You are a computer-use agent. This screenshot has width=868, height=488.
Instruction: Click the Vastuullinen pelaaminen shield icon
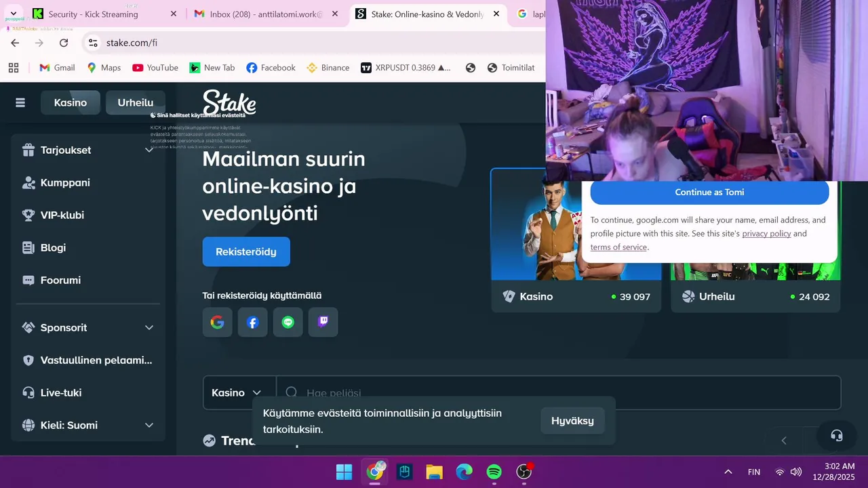tap(28, 360)
